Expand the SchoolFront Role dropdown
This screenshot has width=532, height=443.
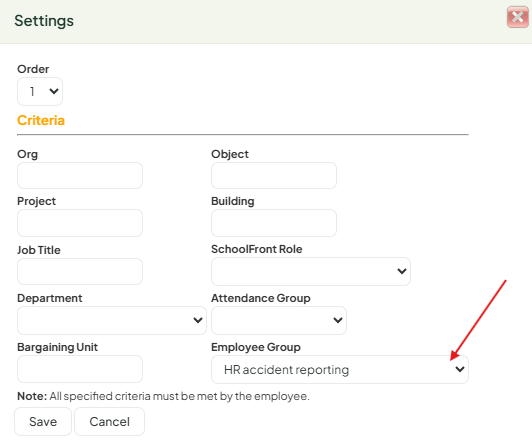(311, 271)
